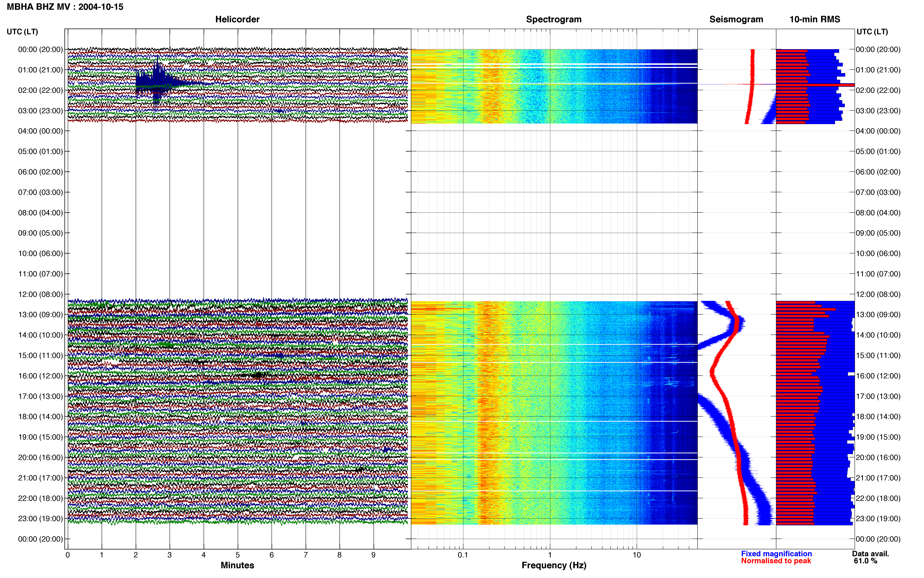924x578 pixels.
Task: Click the right '13:00 (09:00)' time label
Action: coord(878,315)
